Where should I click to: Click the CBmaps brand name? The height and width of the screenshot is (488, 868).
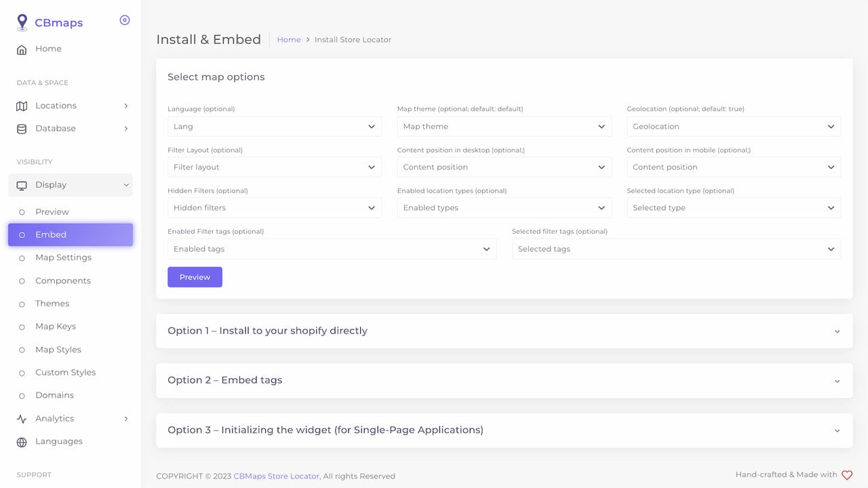(x=59, y=23)
